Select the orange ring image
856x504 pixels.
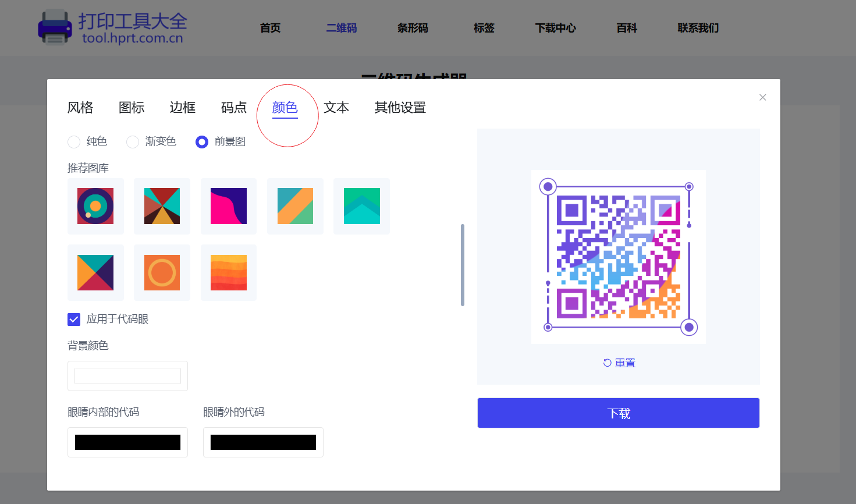tap(162, 272)
